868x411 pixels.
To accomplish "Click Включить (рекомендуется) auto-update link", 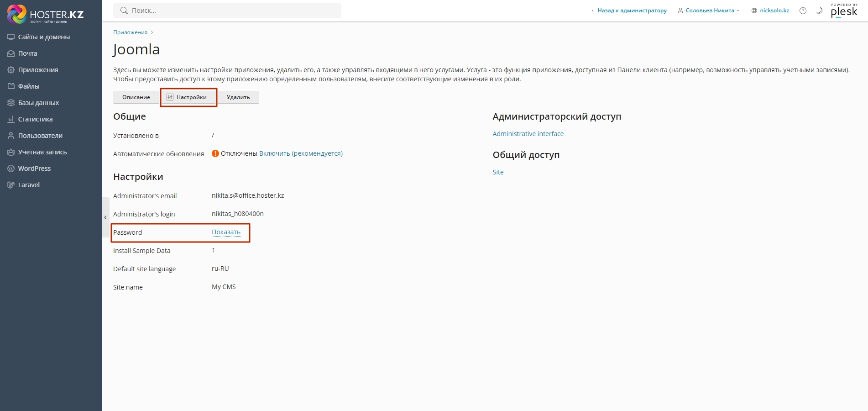I will [301, 153].
